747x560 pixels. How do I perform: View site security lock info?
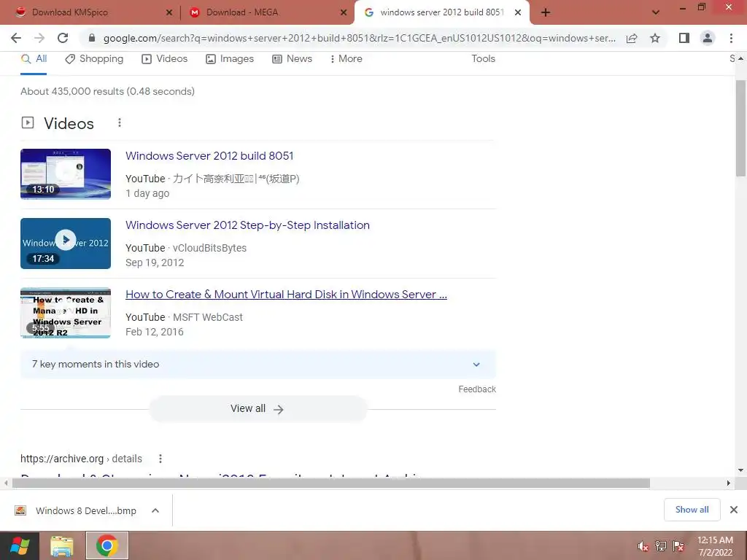(x=92, y=38)
